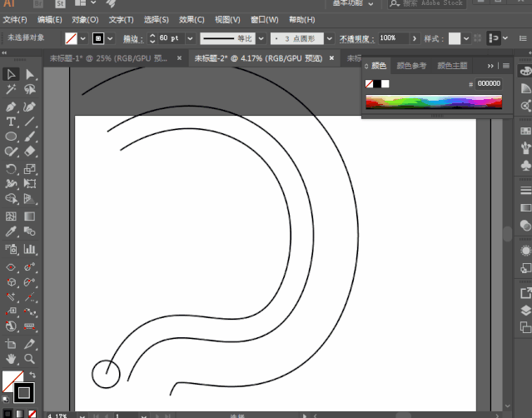Viewport: 532px width, 418px height.
Task: Click the 描边 stroke label link
Action: 133,38
